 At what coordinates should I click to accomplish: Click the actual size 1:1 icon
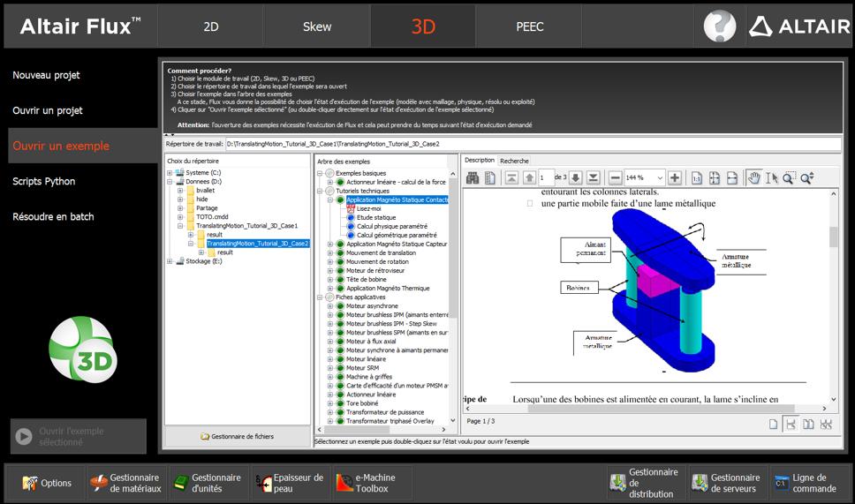point(697,178)
